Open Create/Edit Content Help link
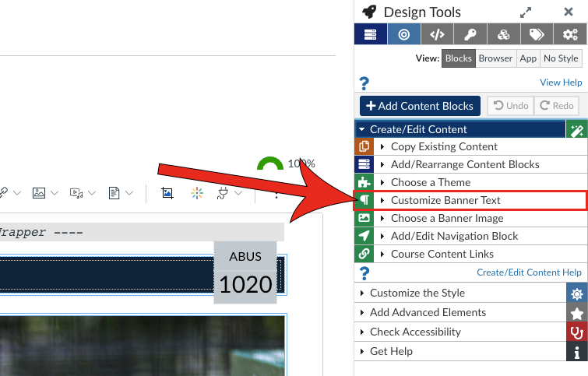The image size is (588, 376). coord(529,272)
